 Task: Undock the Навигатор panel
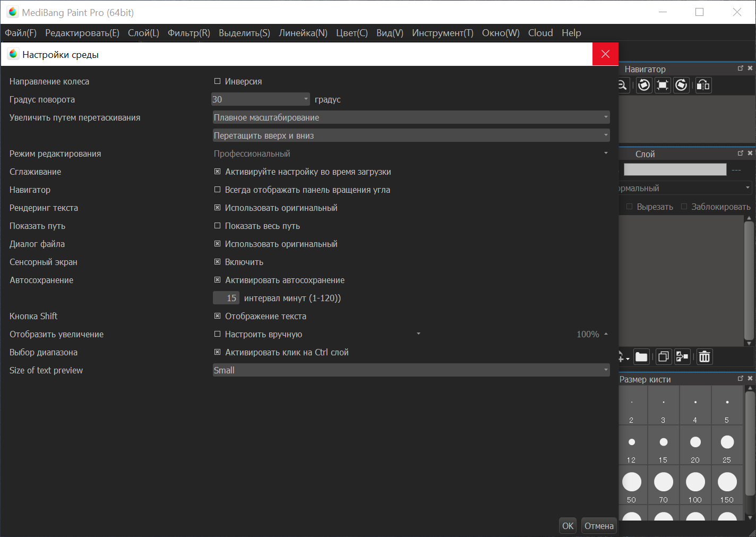(x=741, y=68)
